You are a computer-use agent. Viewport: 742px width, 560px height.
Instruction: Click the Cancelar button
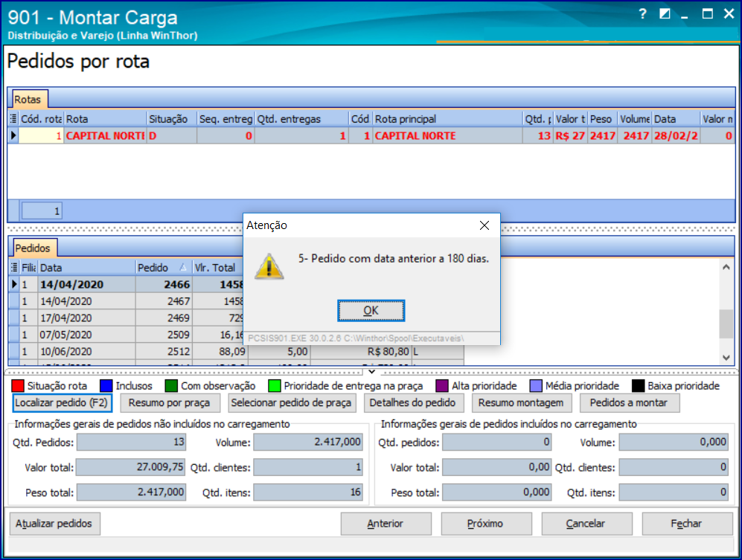click(x=586, y=524)
